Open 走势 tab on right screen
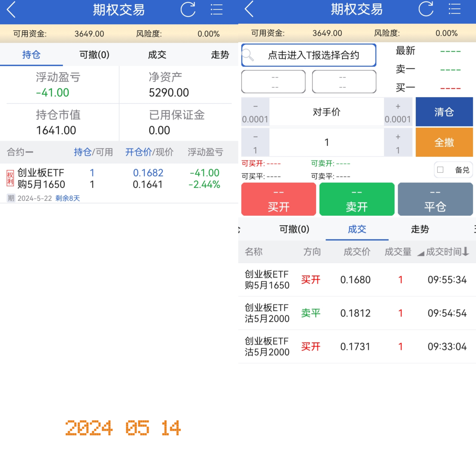The height and width of the screenshot is (476, 476). 420,229
